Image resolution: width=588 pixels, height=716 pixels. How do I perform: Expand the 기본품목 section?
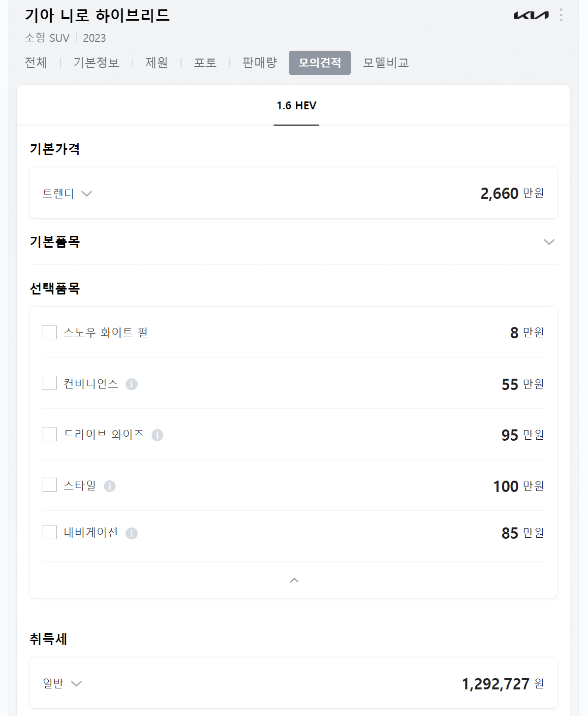point(548,242)
